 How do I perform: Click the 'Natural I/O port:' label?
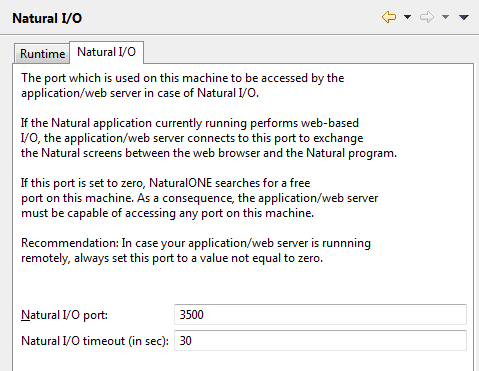coord(64,315)
